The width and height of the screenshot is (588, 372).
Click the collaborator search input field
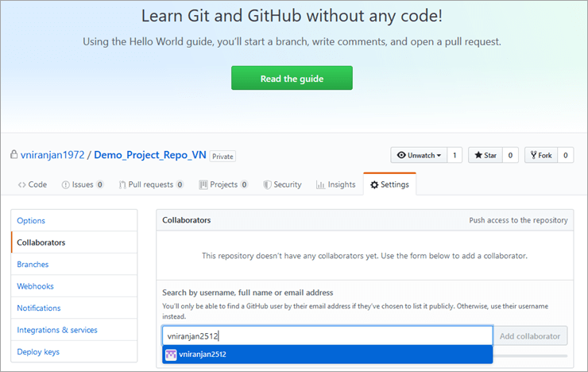click(327, 336)
